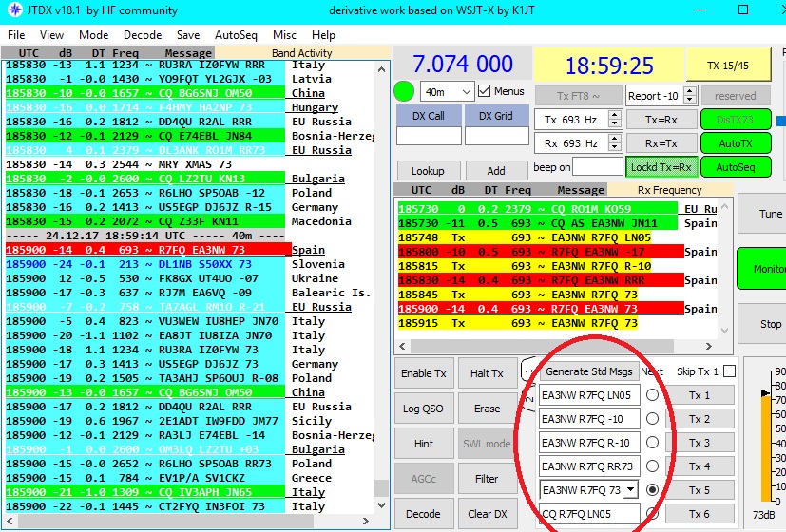Expand the Tx 5 message dropdown

click(629, 490)
